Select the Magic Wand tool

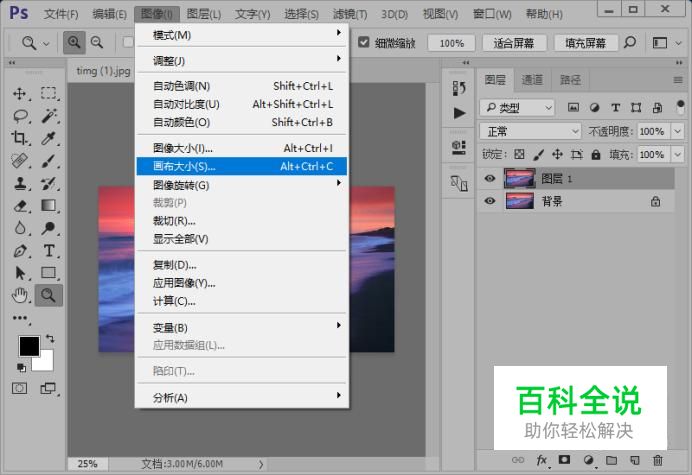coord(49,116)
